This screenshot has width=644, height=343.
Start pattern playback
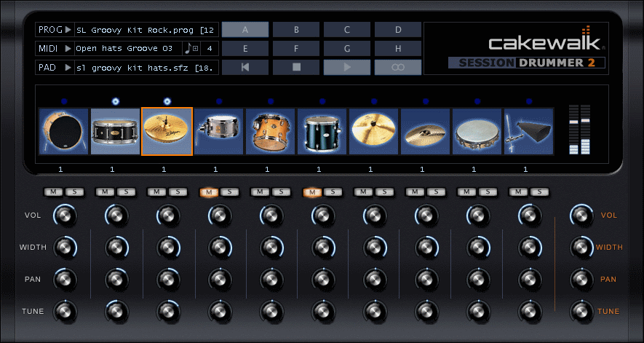click(x=347, y=68)
